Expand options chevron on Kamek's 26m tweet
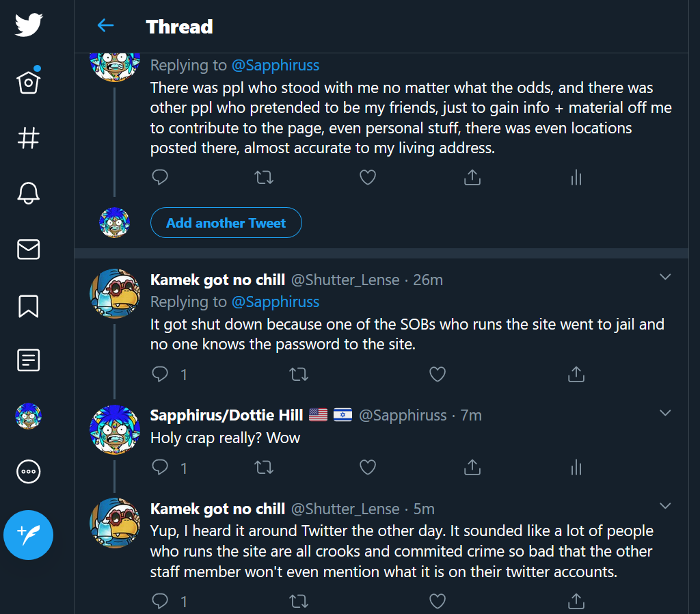 tap(664, 277)
